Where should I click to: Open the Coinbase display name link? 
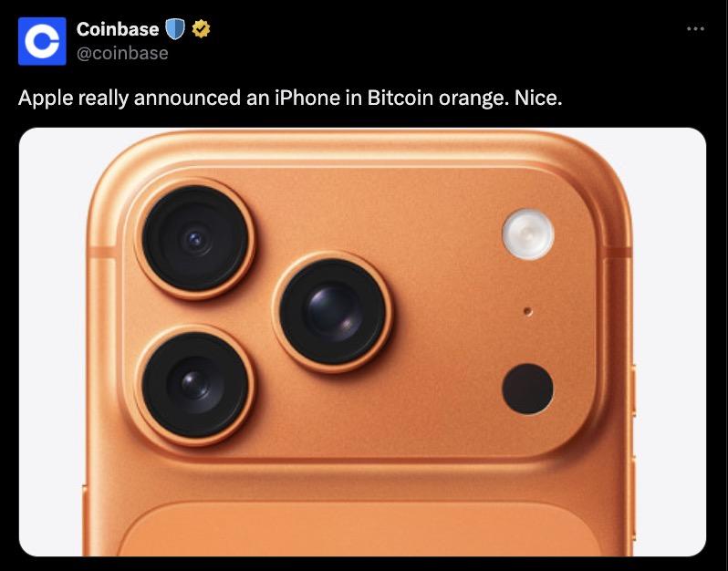point(117,30)
